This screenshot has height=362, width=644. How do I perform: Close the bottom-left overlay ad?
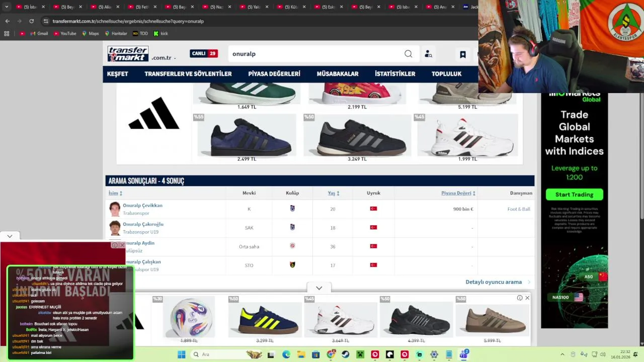pyautogui.click(x=122, y=245)
